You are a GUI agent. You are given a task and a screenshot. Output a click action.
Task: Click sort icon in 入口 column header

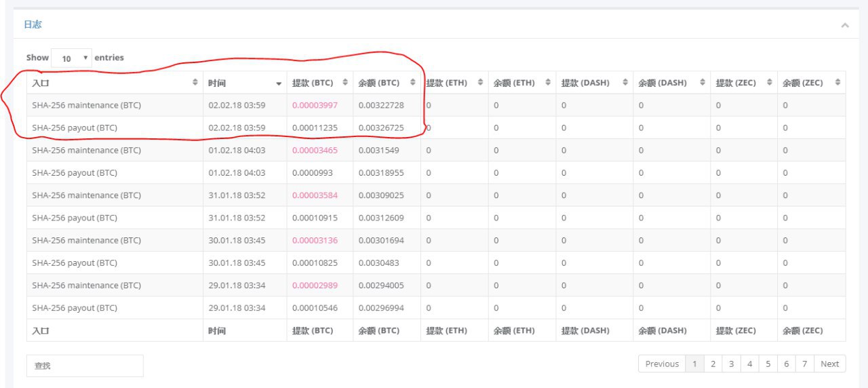tap(196, 83)
